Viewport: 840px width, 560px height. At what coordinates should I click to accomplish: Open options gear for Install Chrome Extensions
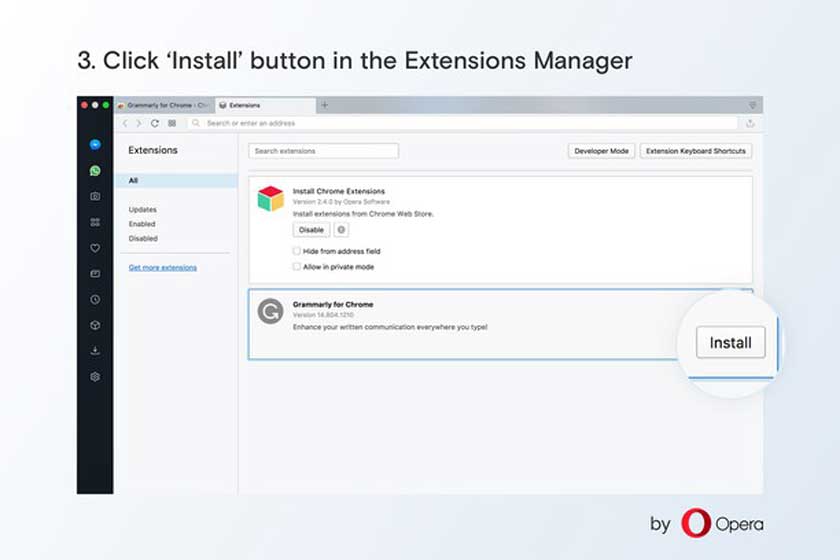coord(341,230)
